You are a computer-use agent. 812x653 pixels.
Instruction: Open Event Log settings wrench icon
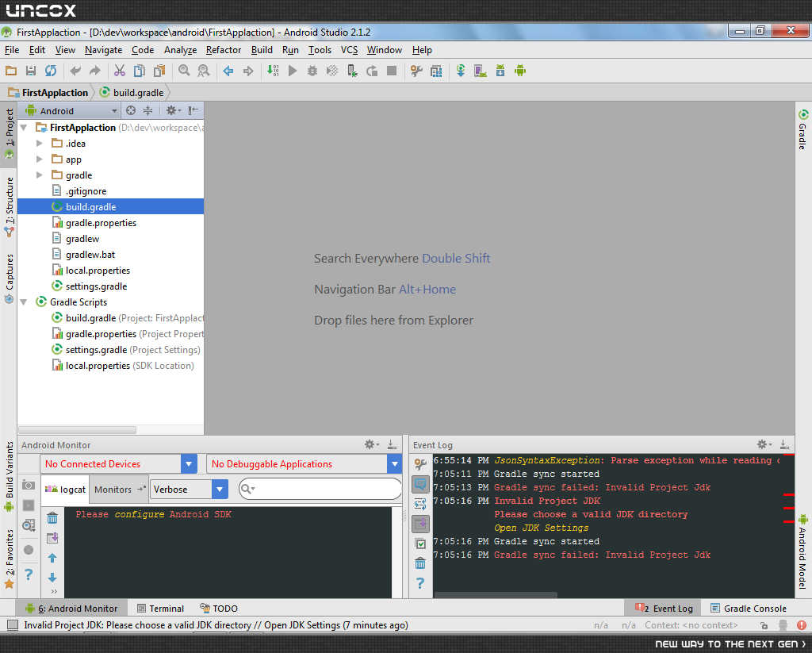point(420,464)
